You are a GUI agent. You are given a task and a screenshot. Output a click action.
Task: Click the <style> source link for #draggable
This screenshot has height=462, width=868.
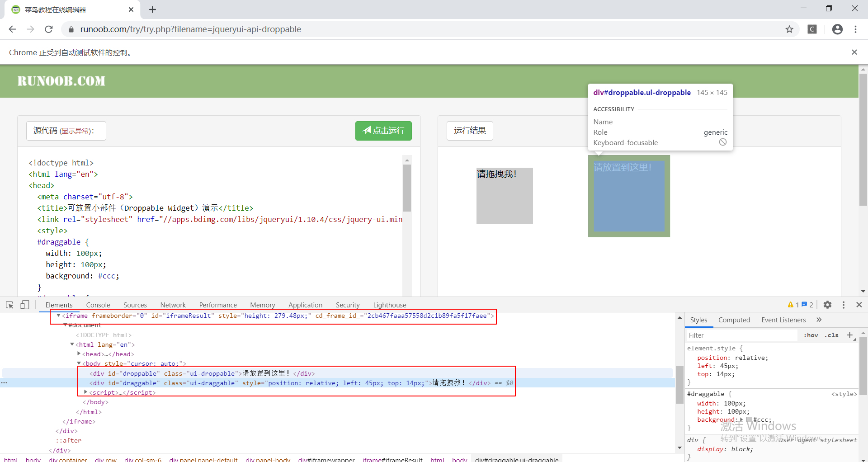tap(844, 394)
